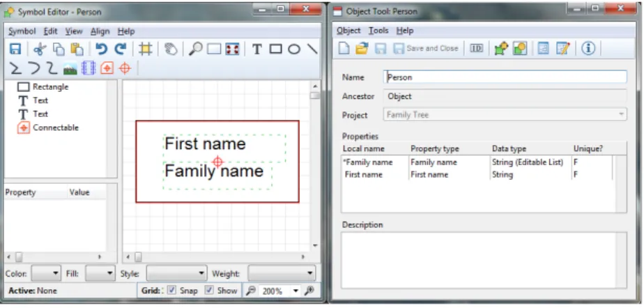Open the Align menu

click(x=100, y=31)
